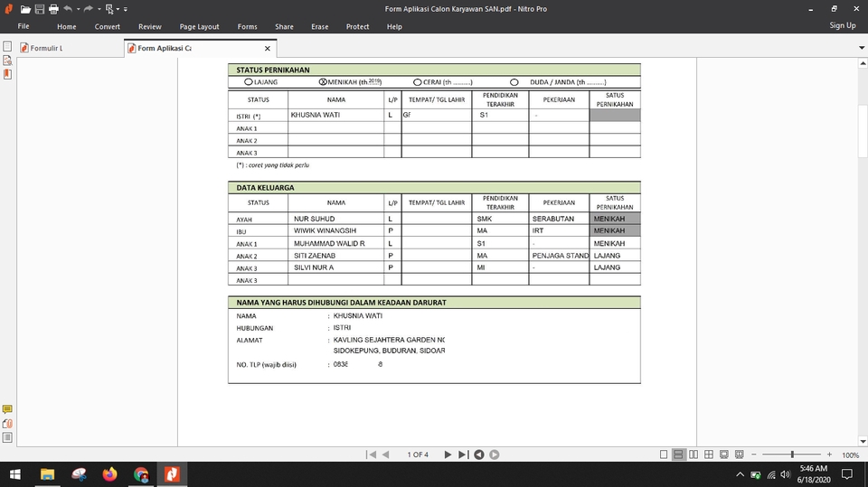Click the Next View round arrow
Screen dimensions: 868x487
click(x=495, y=454)
